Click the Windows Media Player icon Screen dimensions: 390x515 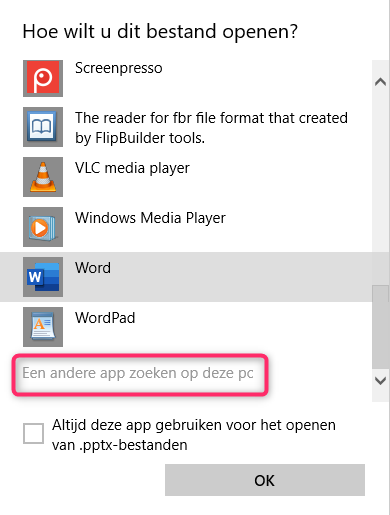pos(43,227)
